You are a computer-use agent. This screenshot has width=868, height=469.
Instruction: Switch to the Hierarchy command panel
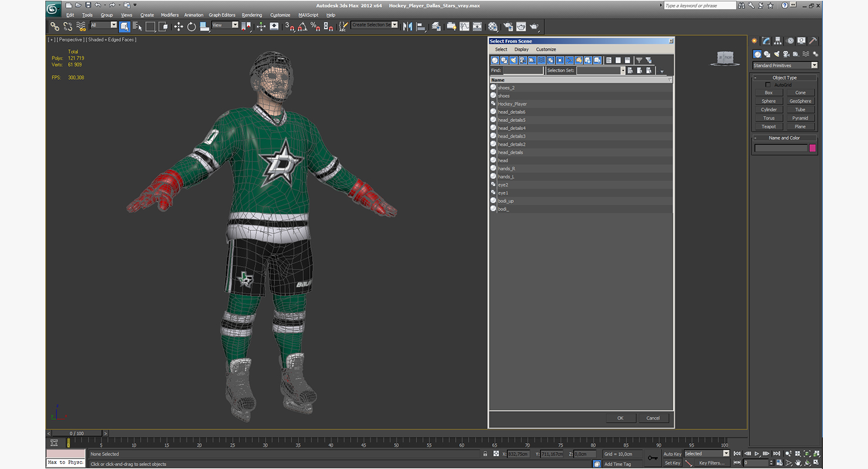tap(778, 41)
